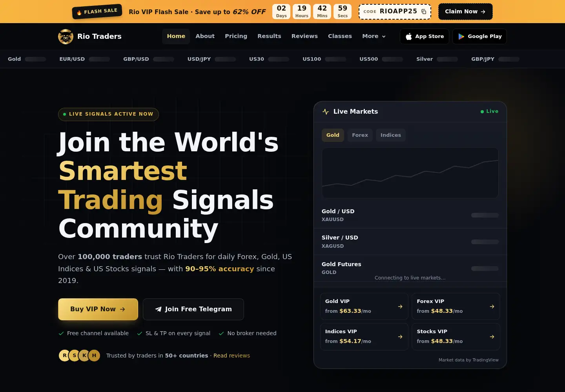565x392 pixels.
Task: Expand the More menu chevron
Action: pyautogui.click(x=384, y=36)
